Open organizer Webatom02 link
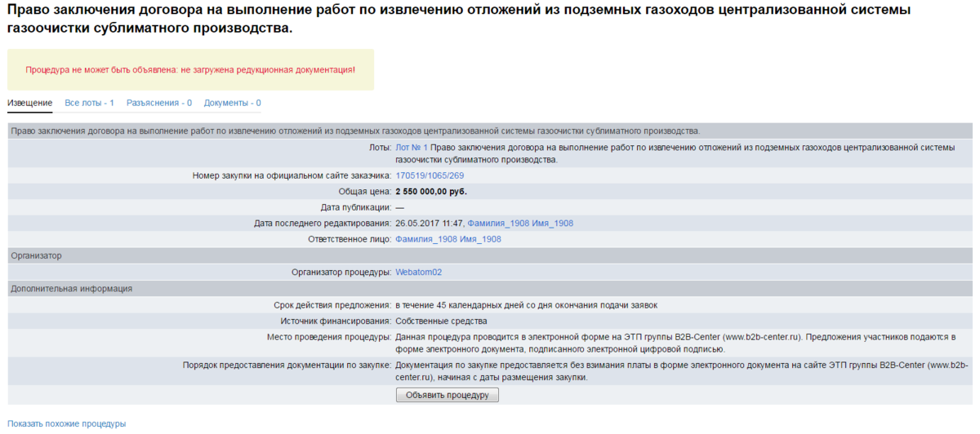This screenshot has height=434, width=980. (x=418, y=272)
